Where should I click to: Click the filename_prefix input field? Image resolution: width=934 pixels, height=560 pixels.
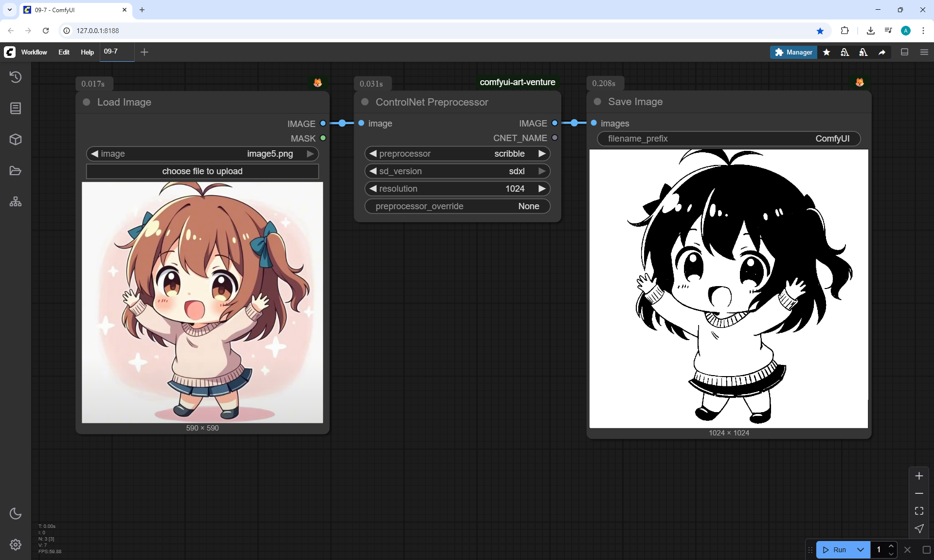tap(729, 139)
